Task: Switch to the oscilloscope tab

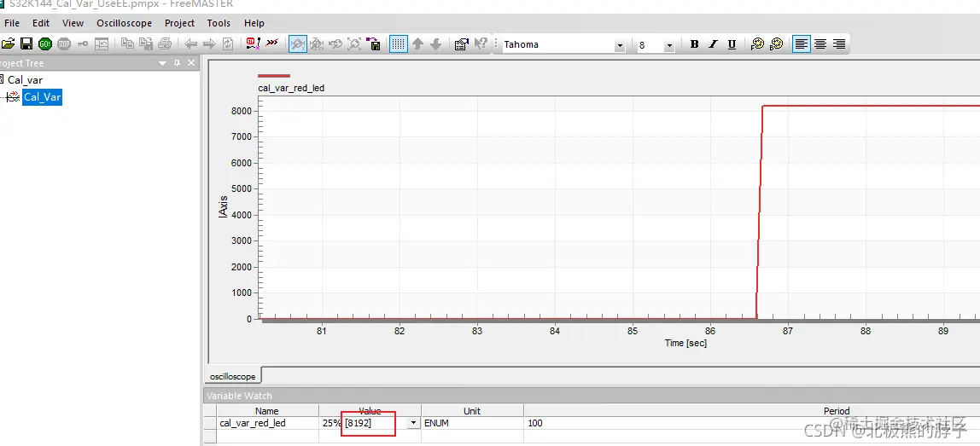Action: [233, 377]
